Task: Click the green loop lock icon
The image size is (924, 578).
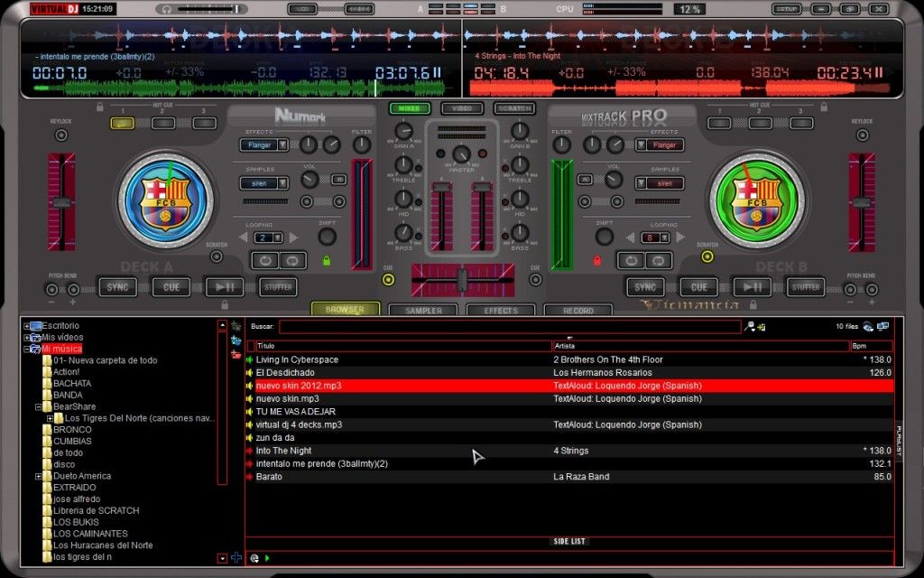Action: pyautogui.click(x=327, y=260)
